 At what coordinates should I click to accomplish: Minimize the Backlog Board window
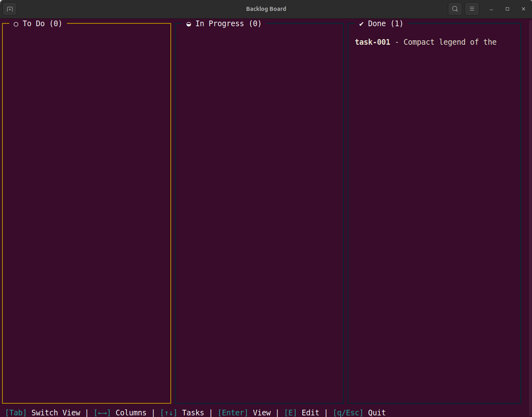pyautogui.click(x=491, y=9)
